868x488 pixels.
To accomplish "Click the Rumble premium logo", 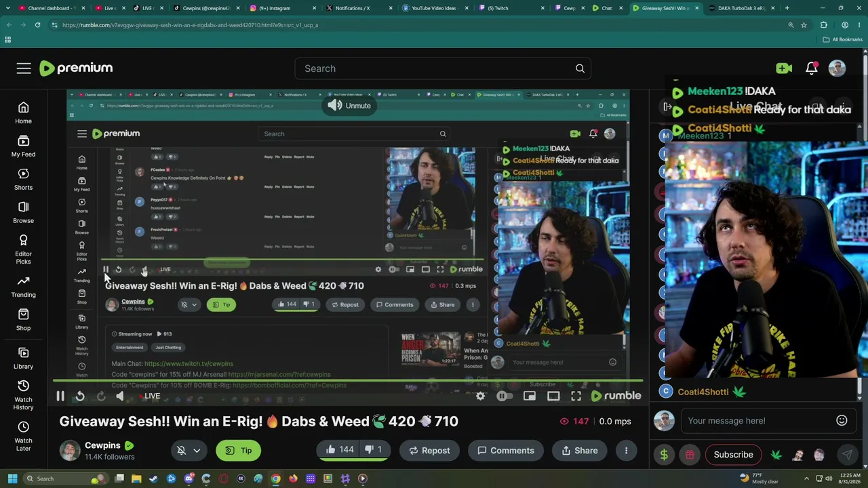I will [x=76, y=68].
